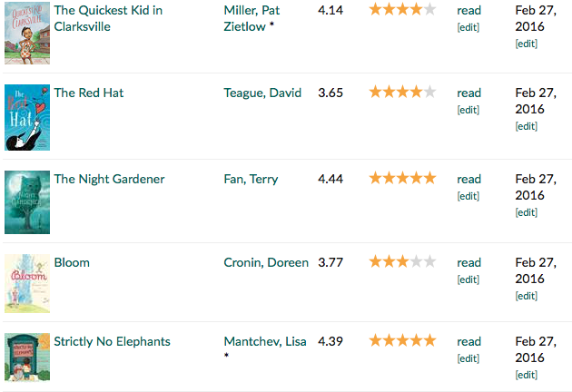The height and width of the screenshot is (392, 572).
Task: Click The Quickest Kid in Clarksville cover thumbnail
Action: click(x=27, y=34)
